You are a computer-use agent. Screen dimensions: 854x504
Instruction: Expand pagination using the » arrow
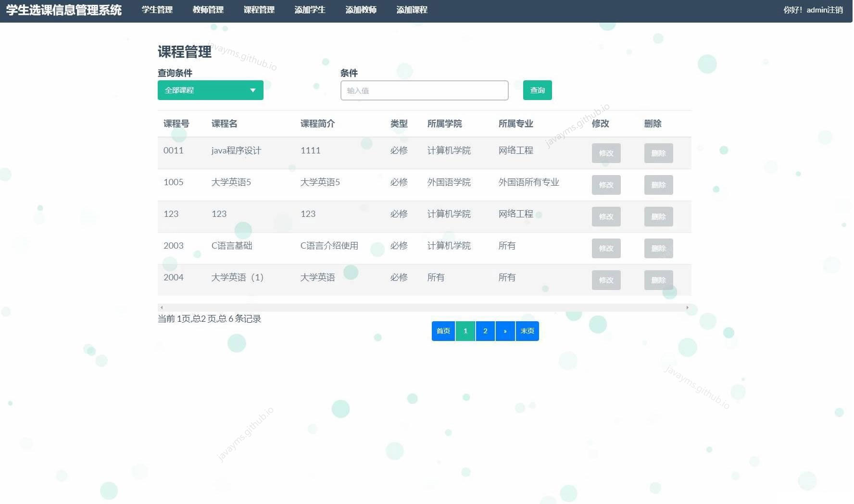point(505,331)
